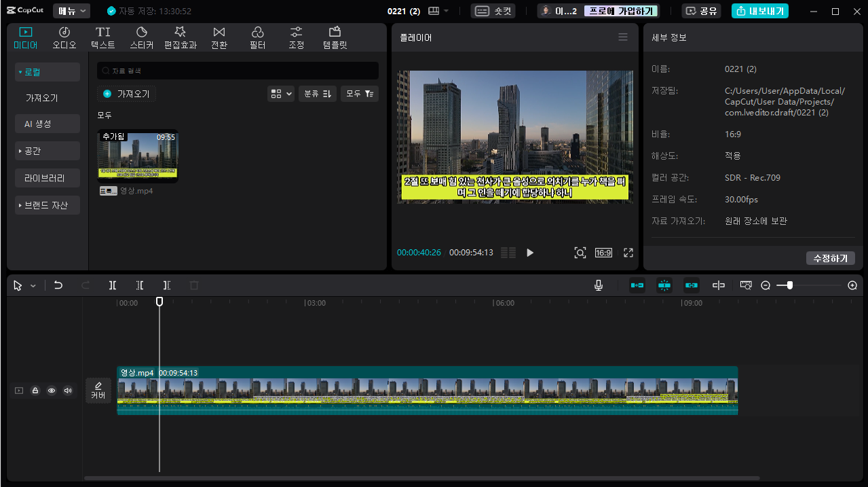This screenshot has width=868, height=487.
Task: Expand the 공간 section
Action: 48,151
